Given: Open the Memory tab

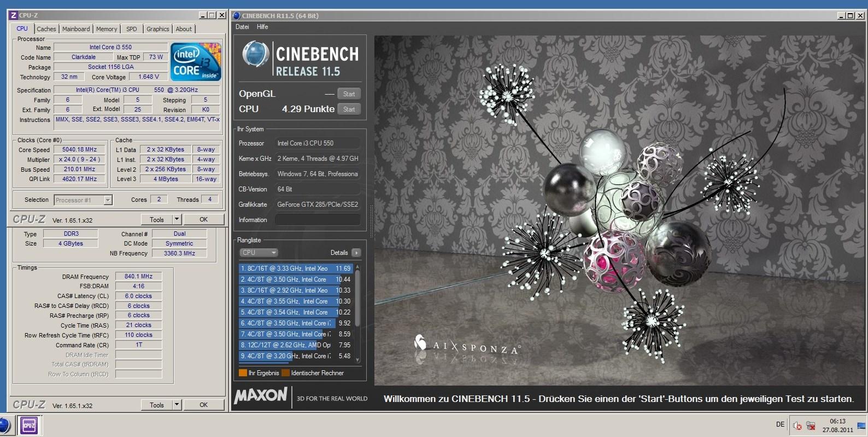Looking at the screenshot, I should point(107,29).
